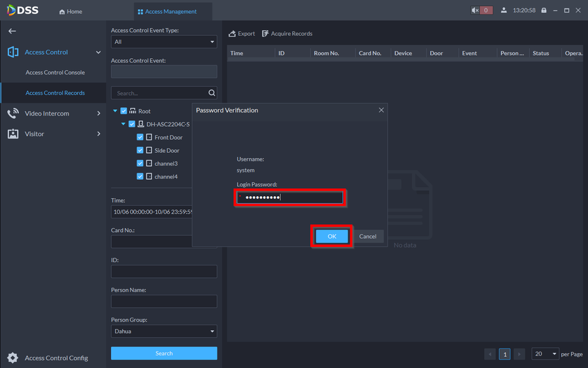588x368 pixels.
Task: Open Access Control Console menu item
Action: pyautogui.click(x=55, y=73)
